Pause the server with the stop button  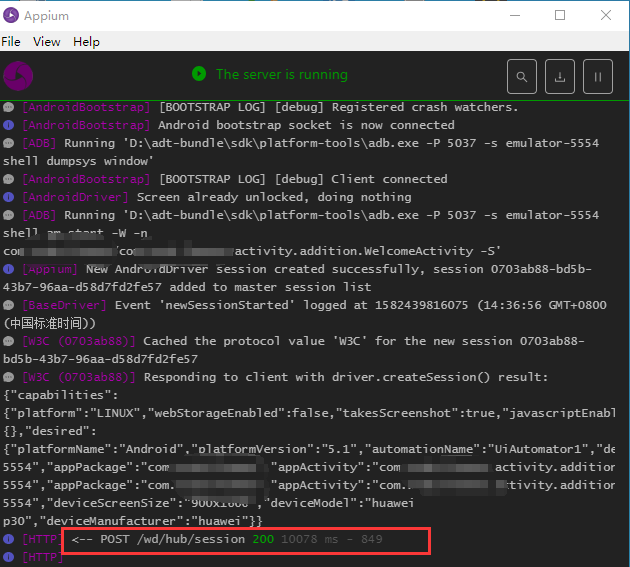click(x=598, y=76)
